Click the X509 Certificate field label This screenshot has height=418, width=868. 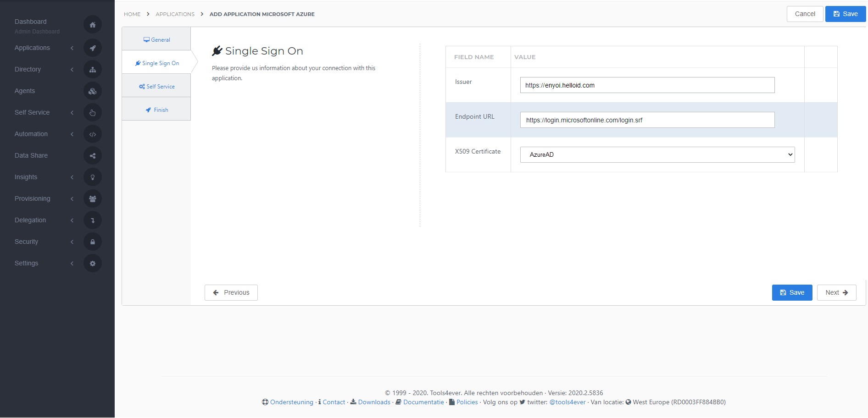pos(478,151)
